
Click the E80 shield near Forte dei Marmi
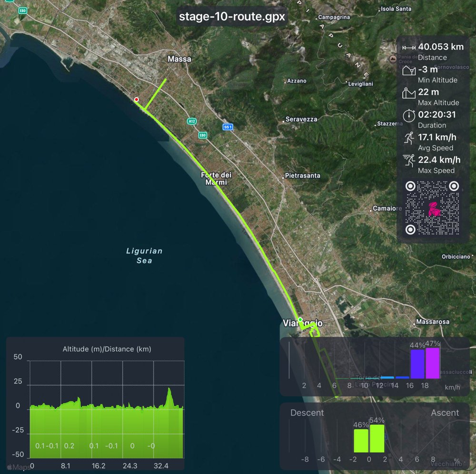(203, 135)
